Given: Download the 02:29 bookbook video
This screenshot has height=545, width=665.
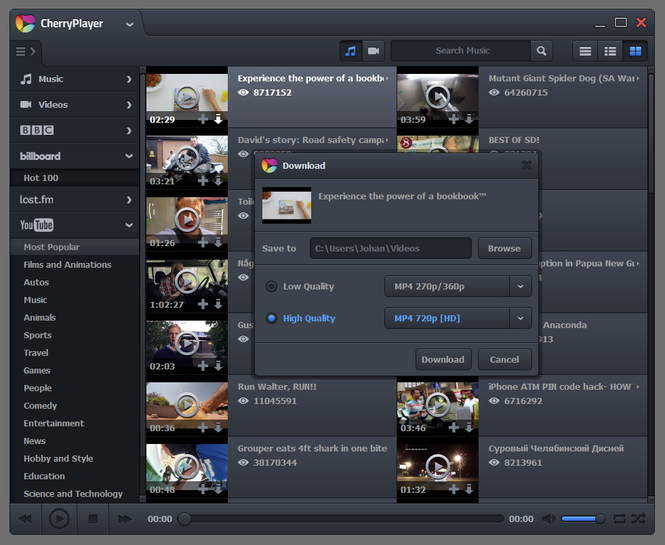Looking at the screenshot, I should point(218,119).
